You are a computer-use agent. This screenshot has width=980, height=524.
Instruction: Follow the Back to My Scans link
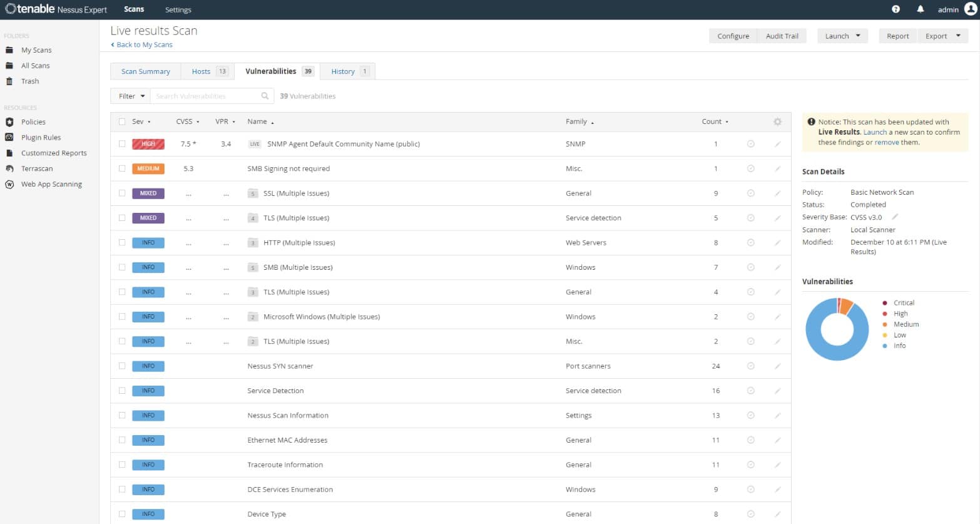click(141, 44)
